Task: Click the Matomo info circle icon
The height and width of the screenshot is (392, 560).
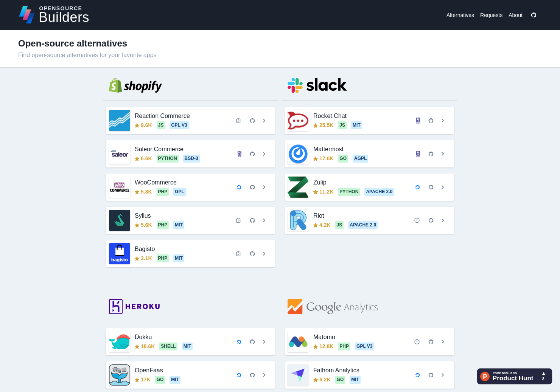Action: [x=417, y=342]
